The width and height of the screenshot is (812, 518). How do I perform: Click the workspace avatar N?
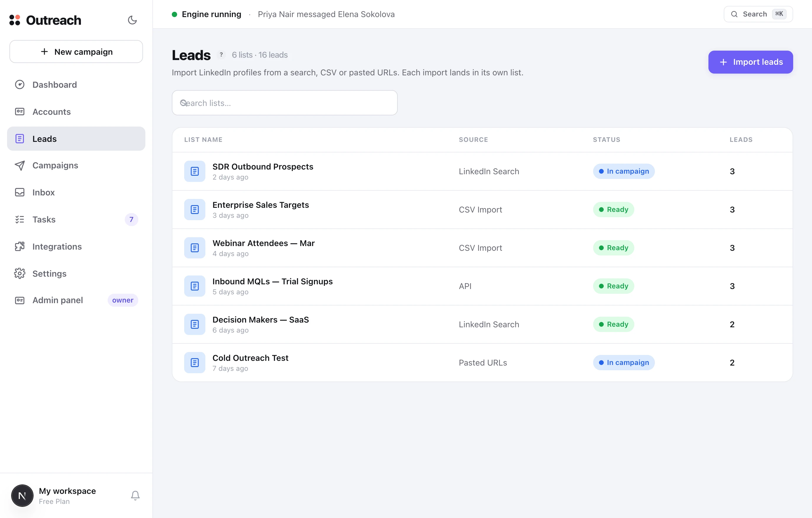pyautogui.click(x=22, y=495)
